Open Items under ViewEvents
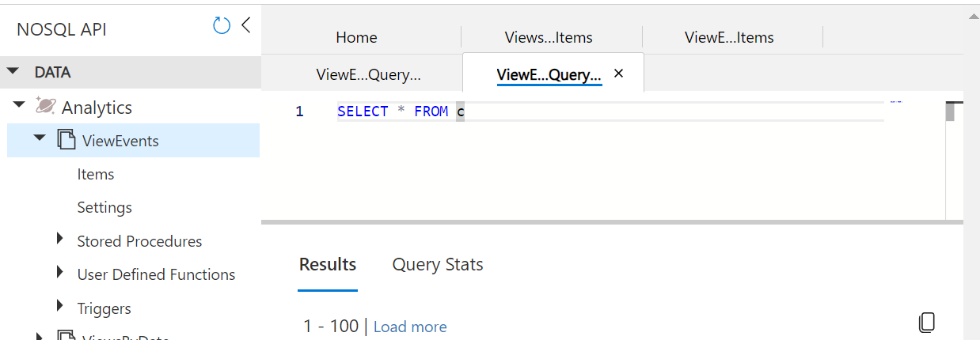The width and height of the screenshot is (980, 340). (x=96, y=174)
